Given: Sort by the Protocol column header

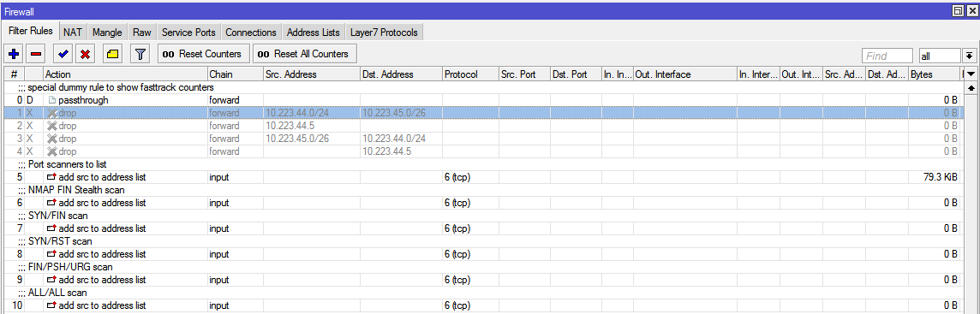Looking at the screenshot, I should point(470,74).
